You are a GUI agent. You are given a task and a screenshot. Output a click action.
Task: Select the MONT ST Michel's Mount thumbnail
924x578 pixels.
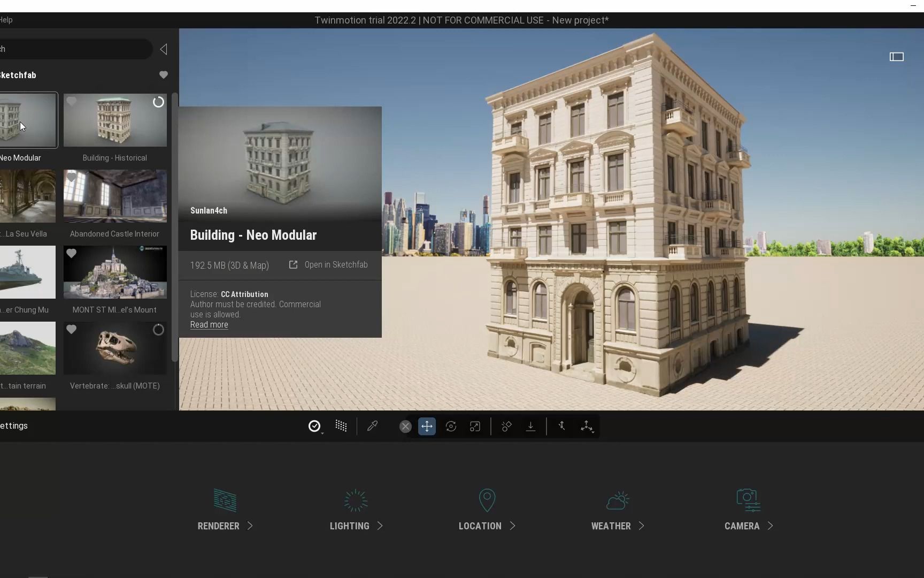click(114, 272)
